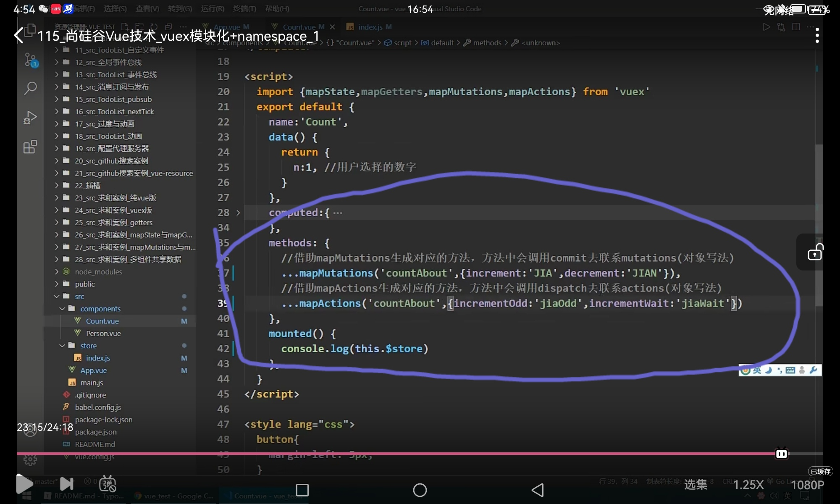
Task: Toggle the danmaku bullet comments icon
Action: [x=108, y=484]
